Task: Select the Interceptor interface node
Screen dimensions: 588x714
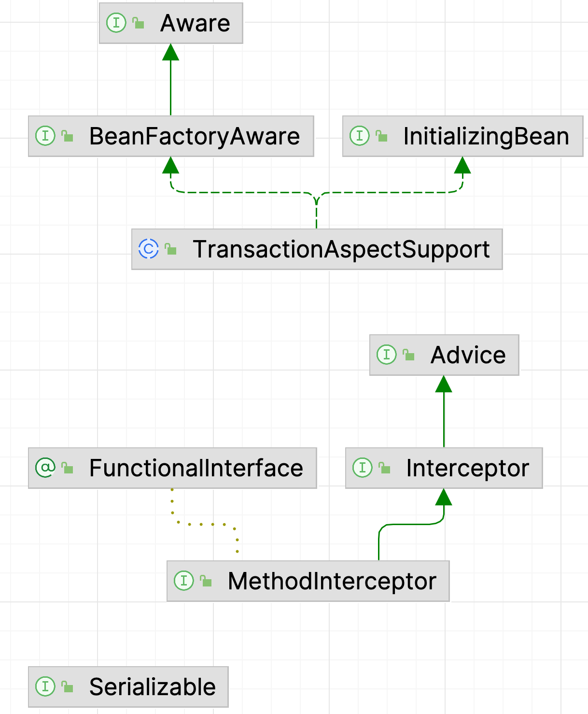Action: click(444, 468)
